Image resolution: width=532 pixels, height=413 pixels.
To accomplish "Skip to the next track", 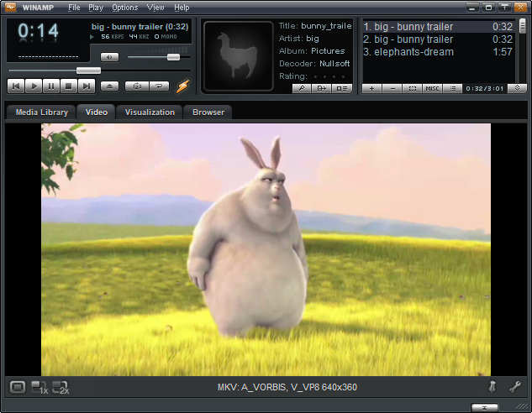I will 87,86.
